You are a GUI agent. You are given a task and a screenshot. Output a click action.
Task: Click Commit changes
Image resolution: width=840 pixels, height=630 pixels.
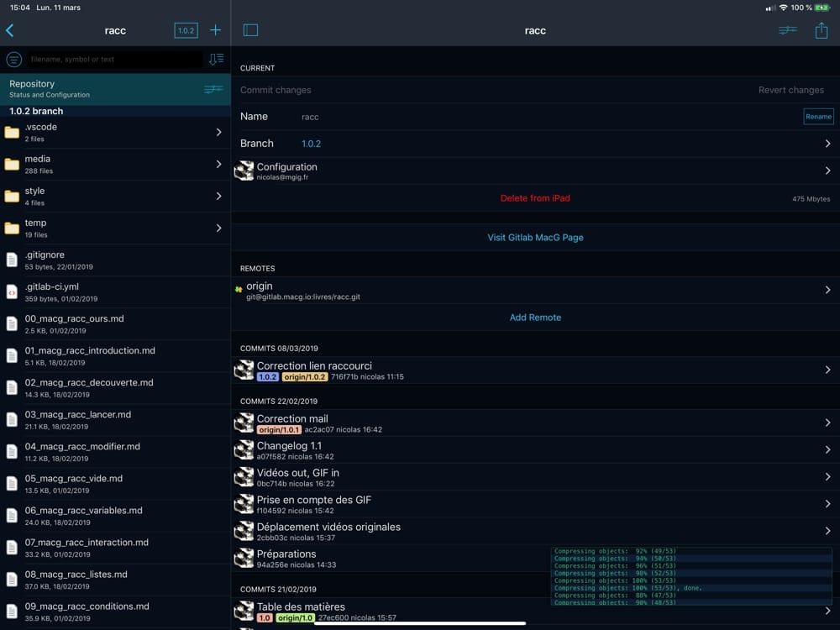pos(276,90)
